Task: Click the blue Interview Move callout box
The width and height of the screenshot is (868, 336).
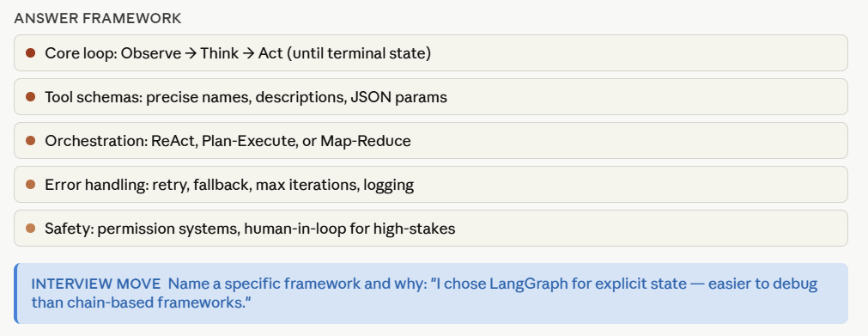Action: (x=431, y=293)
